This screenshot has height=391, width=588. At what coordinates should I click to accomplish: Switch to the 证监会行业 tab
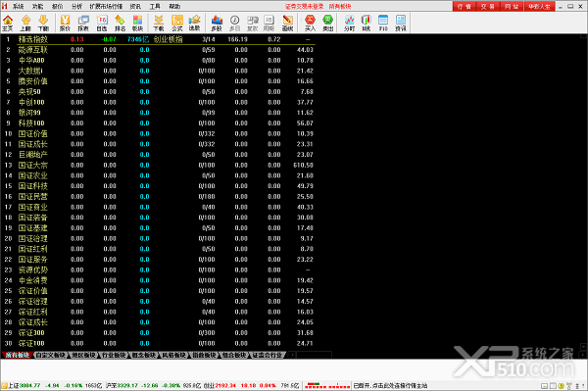click(267, 355)
